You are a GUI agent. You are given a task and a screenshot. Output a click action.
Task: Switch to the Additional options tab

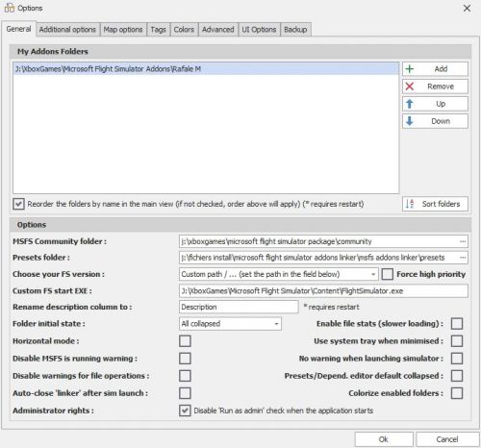tap(67, 30)
